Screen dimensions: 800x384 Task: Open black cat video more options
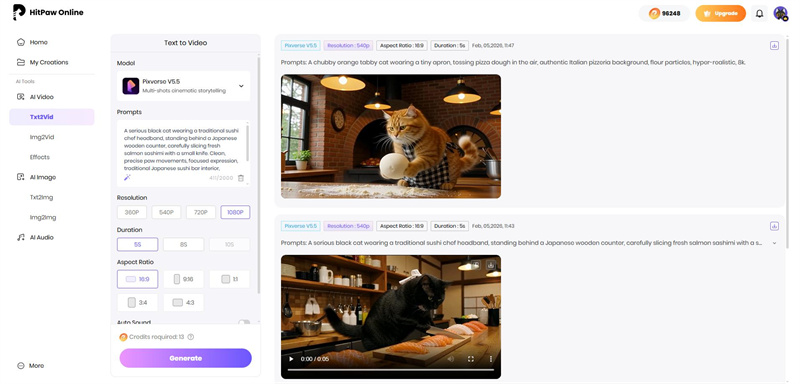coord(491,359)
